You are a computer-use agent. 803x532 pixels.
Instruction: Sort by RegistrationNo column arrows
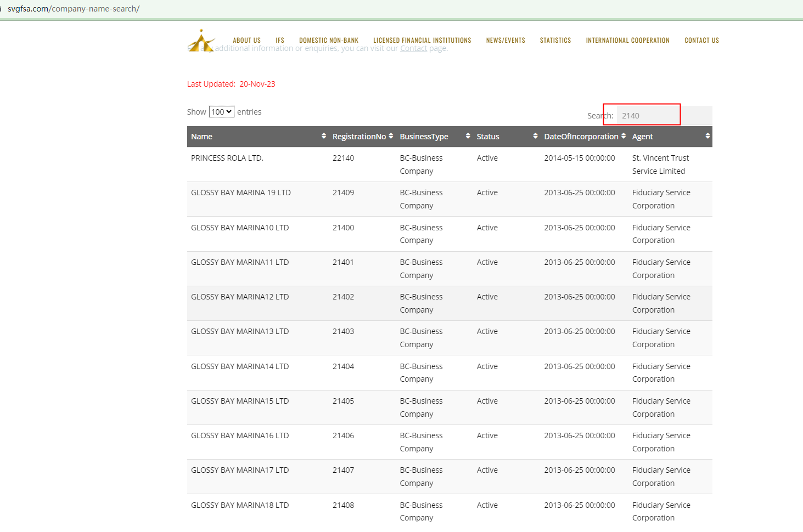391,136
